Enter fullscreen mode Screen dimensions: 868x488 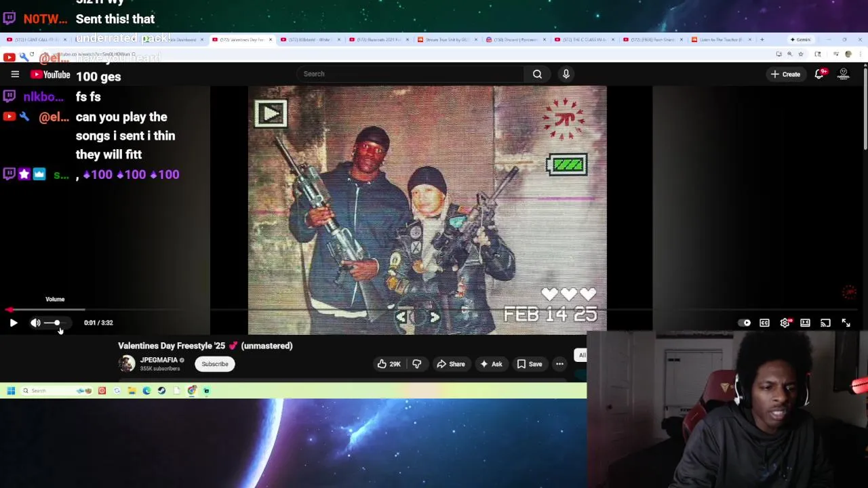point(846,323)
